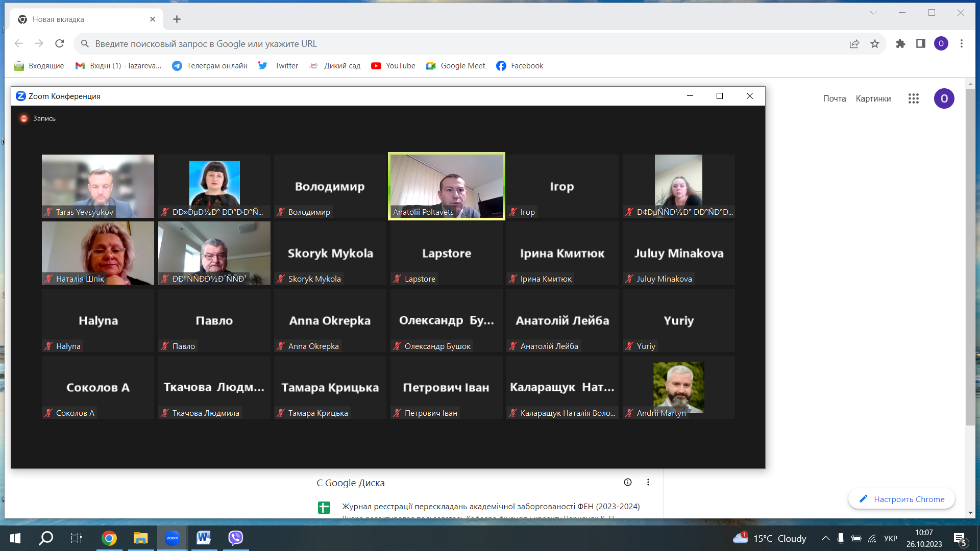Select Володимир participant tile
Image resolution: width=980 pixels, height=551 pixels.
click(x=330, y=186)
